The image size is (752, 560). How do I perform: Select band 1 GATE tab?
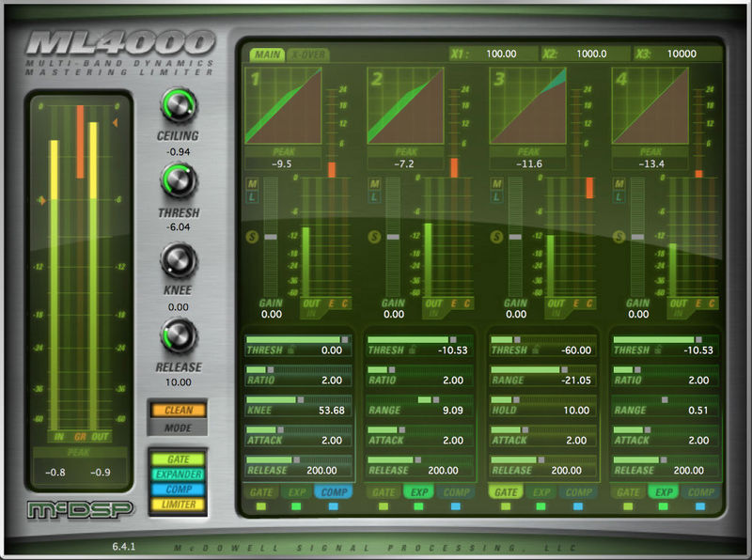pos(261,492)
